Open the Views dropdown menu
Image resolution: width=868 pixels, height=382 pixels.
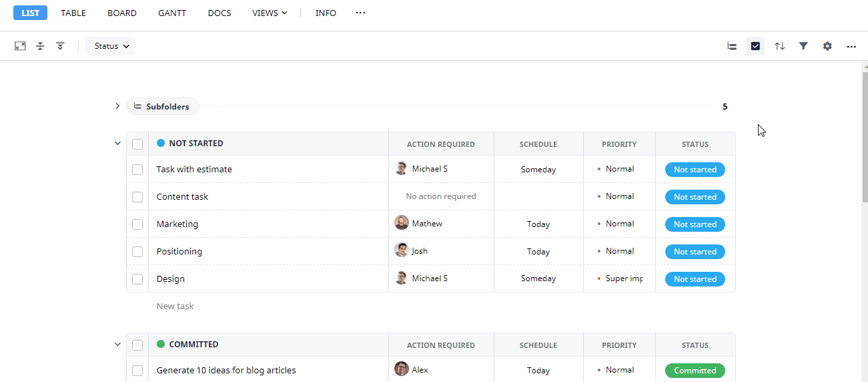(270, 13)
